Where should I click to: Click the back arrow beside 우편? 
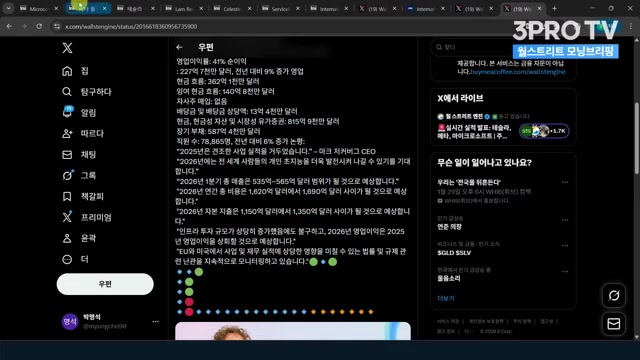179,47
